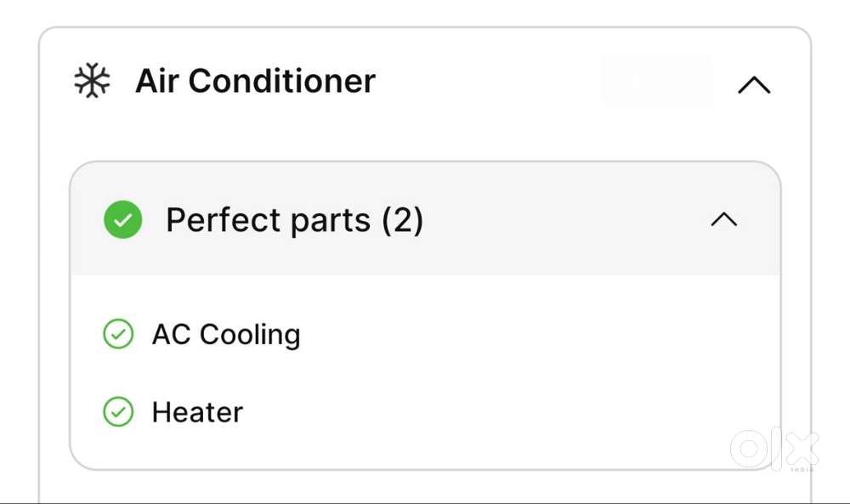This screenshot has width=850, height=504.
Task: Select the AC Cooling item label
Action: tap(226, 335)
